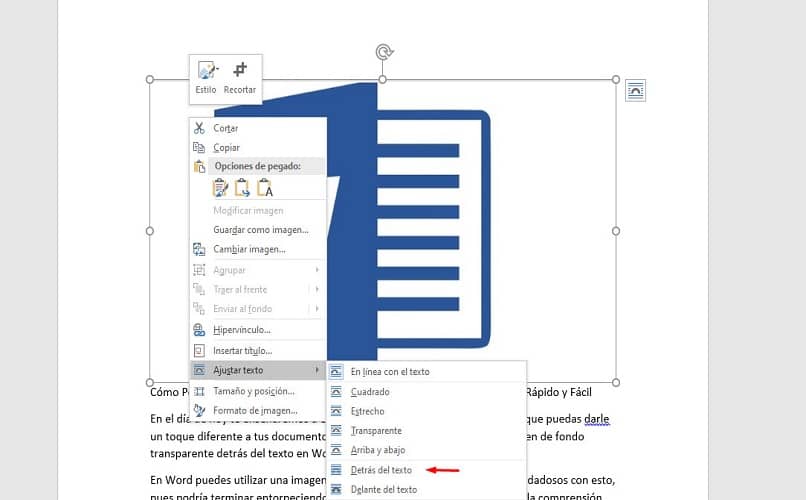
Task: Click the left-middle image resize handle
Action: coord(150,231)
